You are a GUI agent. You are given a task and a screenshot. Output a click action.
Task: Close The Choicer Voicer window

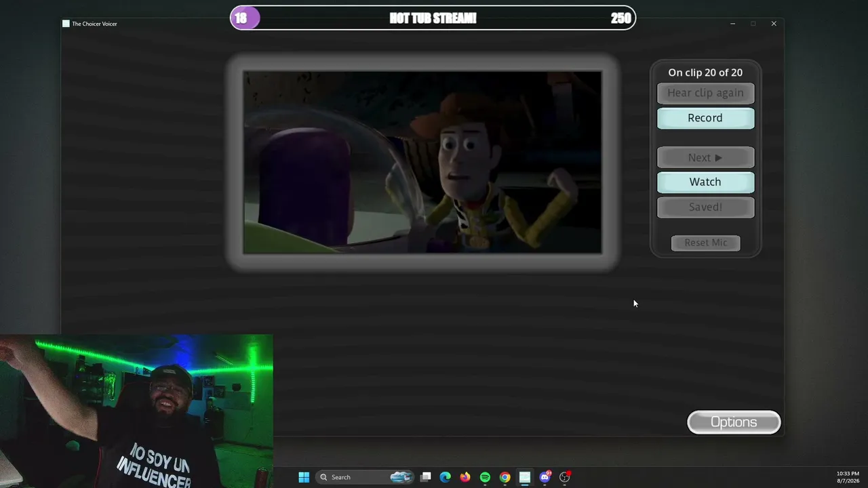click(774, 24)
